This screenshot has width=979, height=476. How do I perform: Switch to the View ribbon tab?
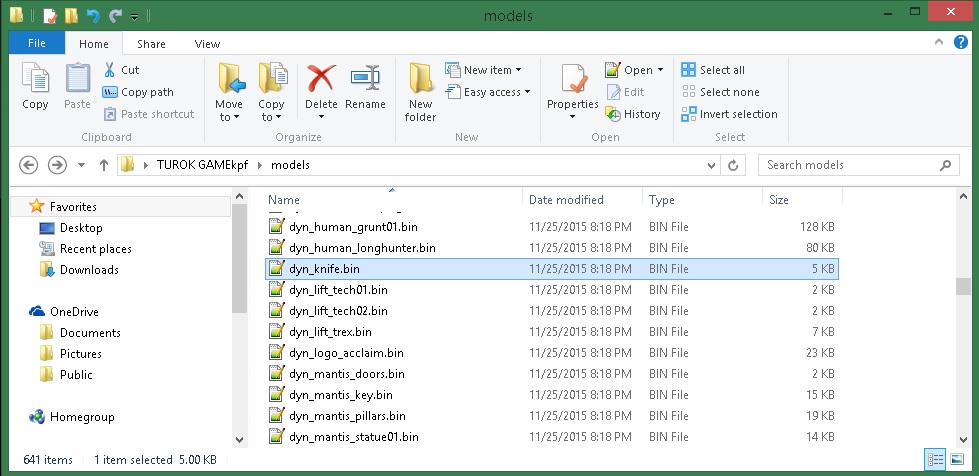[207, 44]
